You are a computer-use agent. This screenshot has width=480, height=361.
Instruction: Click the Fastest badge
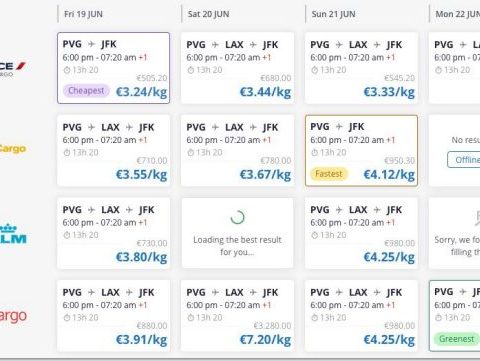[329, 174]
